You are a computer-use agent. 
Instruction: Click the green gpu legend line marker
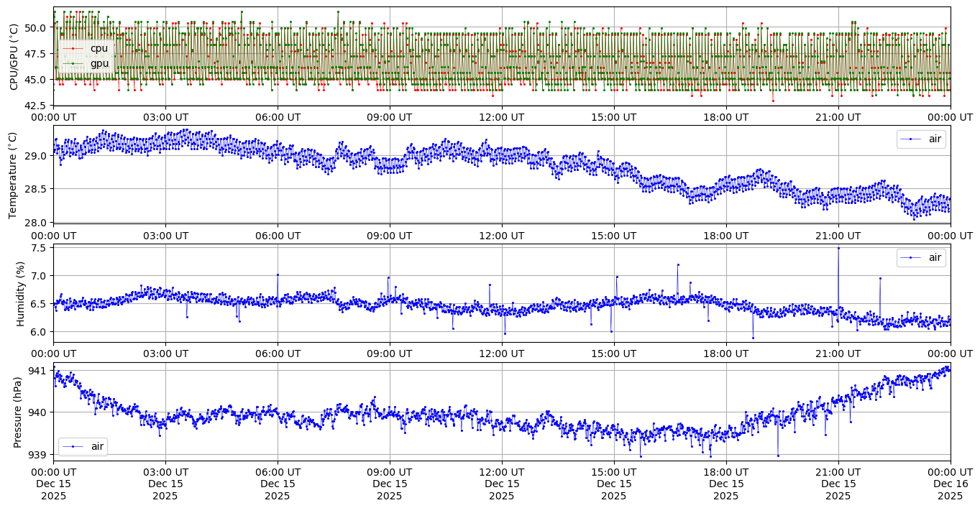(x=73, y=63)
